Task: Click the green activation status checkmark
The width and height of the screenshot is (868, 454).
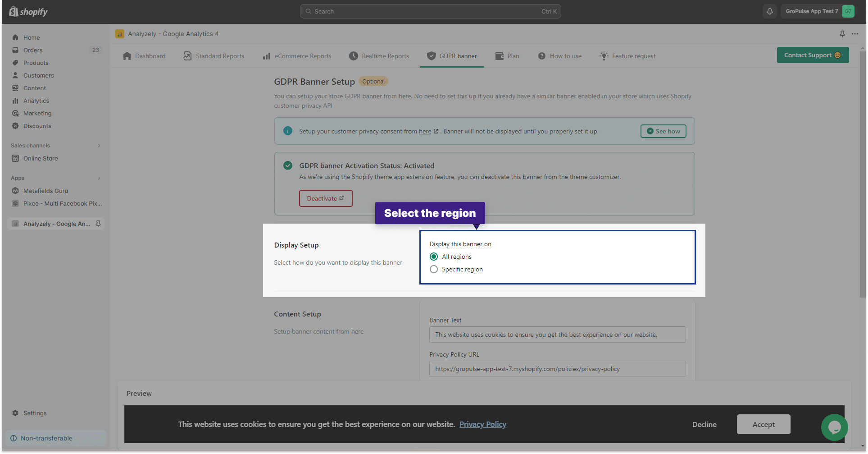Action: [x=288, y=165]
